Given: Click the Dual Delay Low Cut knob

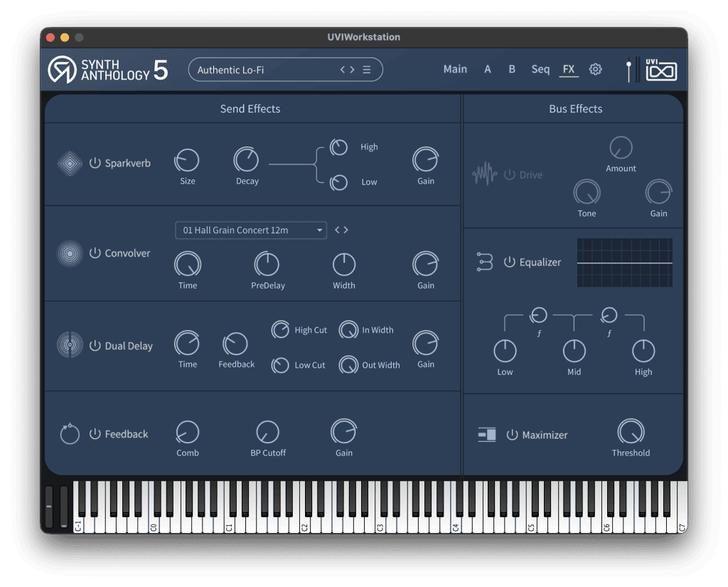Looking at the screenshot, I should point(280,365).
